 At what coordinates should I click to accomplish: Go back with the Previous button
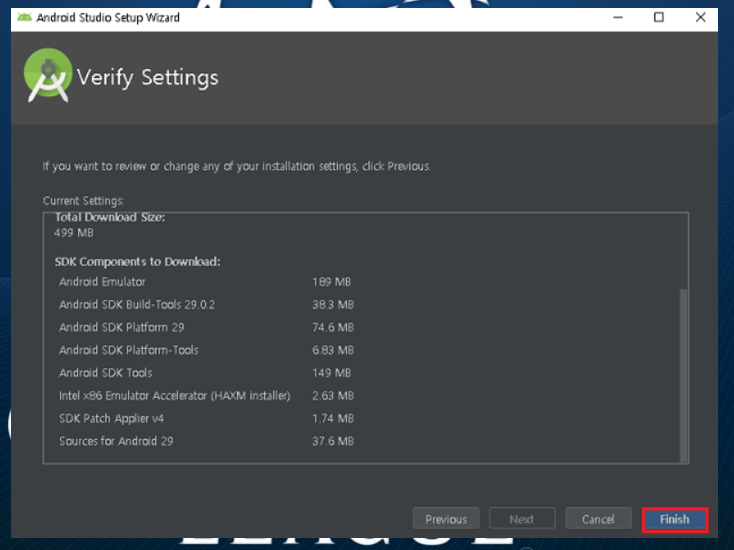coord(446,519)
